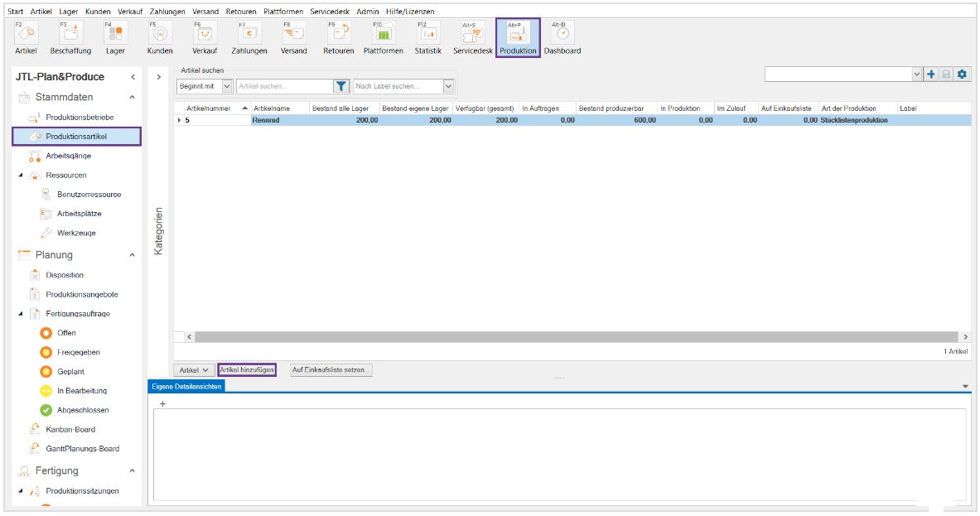Open the Admin menu
The image size is (980, 516).
(x=368, y=12)
